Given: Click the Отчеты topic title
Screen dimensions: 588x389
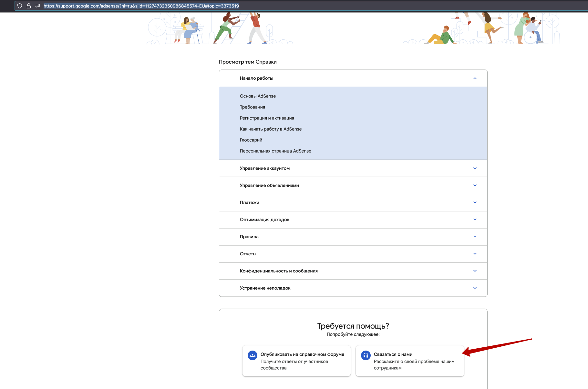Looking at the screenshot, I should coord(248,254).
